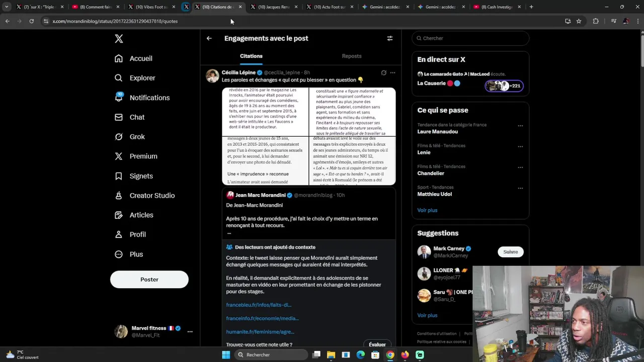
Task: Open options for the Laure Manaudou trend
Action: pyautogui.click(x=520, y=126)
